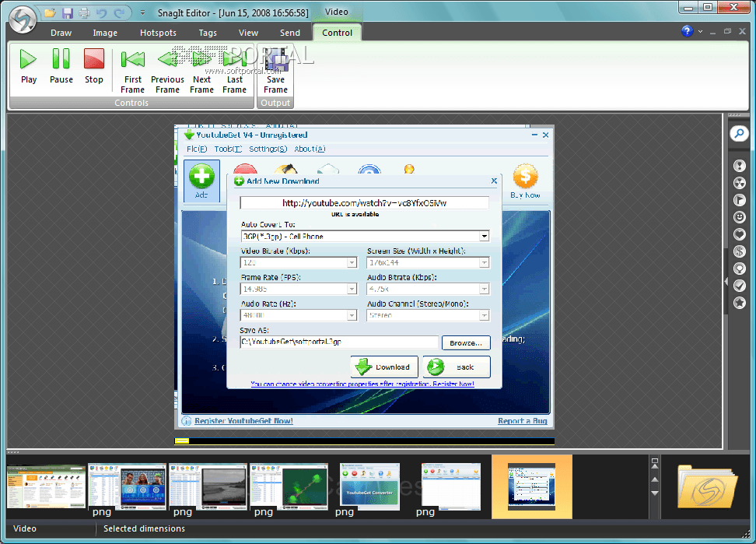Click the 'Controls' ribbon group label

131,103
